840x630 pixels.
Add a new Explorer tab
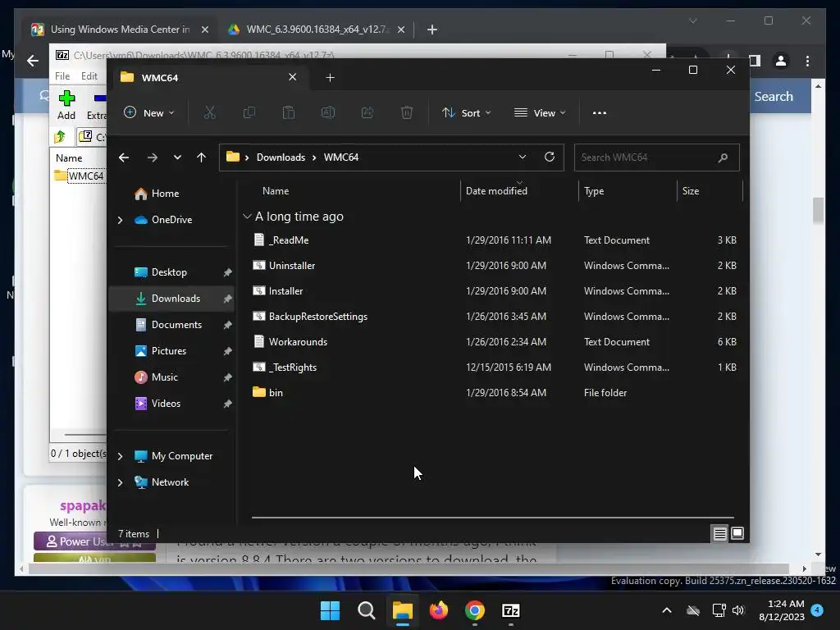pyautogui.click(x=330, y=78)
